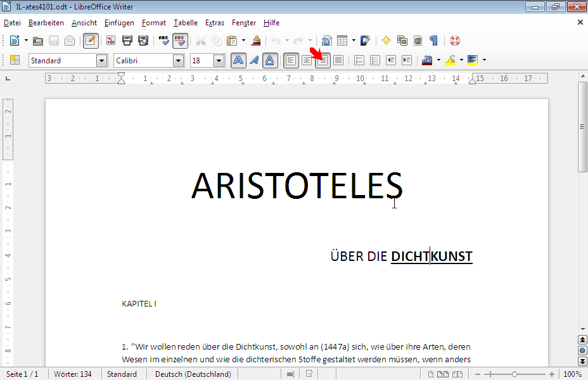Open LibreOffice Help lifebuoy icon
This screenshot has width=588, height=380.
[455, 41]
